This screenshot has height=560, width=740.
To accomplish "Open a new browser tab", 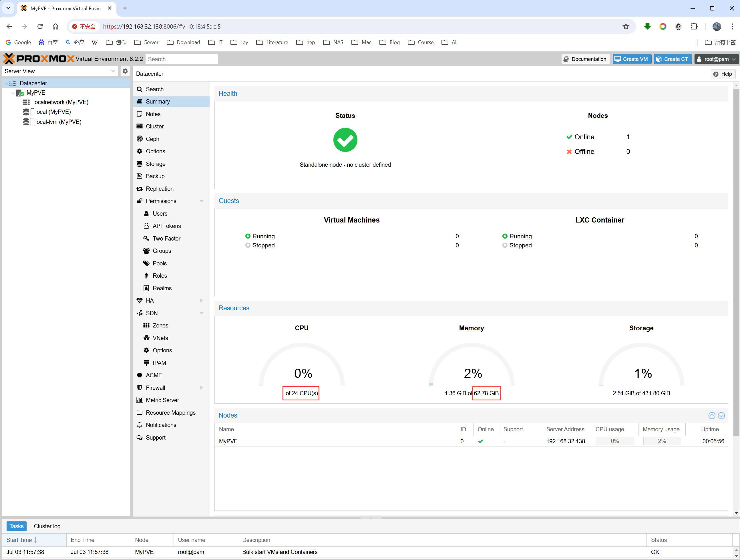I will tap(125, 8).
